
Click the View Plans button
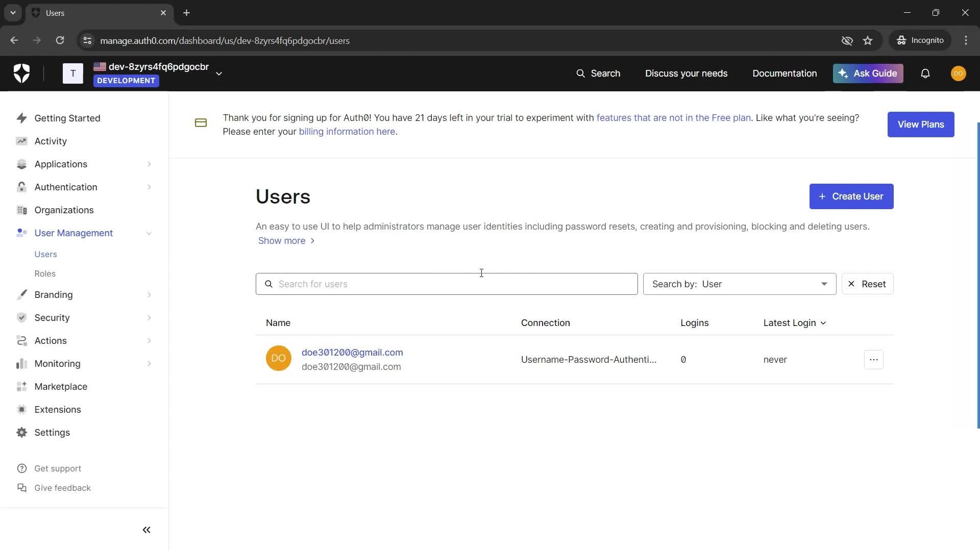pyautogui.click(x=921, y=124)
